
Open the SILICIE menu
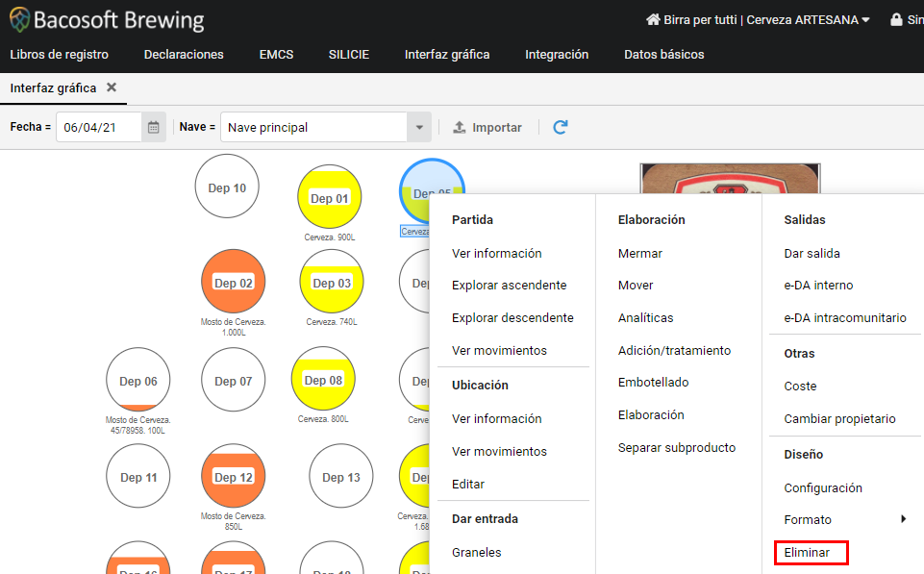click(x=349, y=54)
